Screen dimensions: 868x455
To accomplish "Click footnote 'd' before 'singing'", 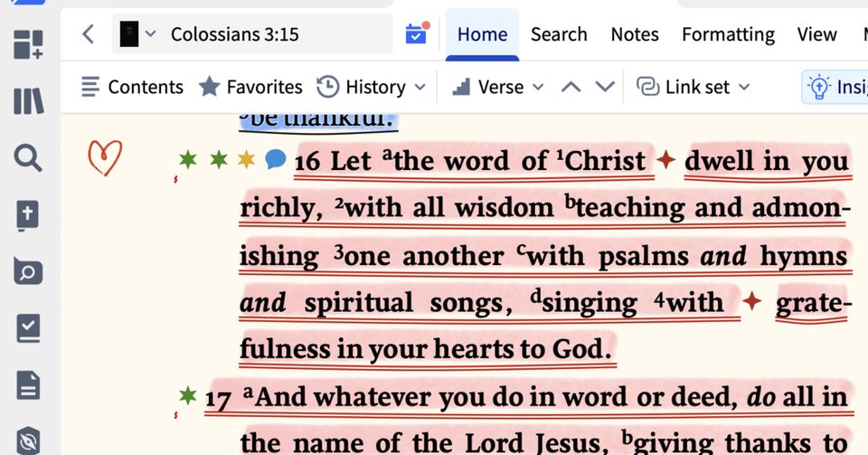I will point(535,295).
